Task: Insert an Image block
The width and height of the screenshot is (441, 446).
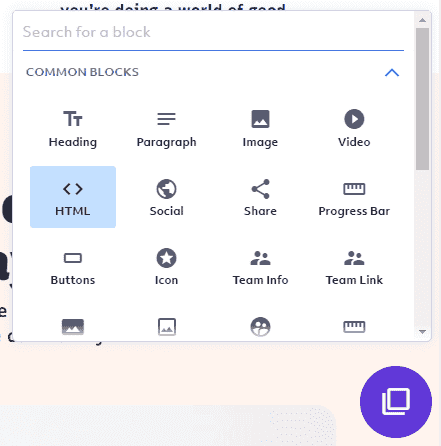Action: tap(260, 128)
